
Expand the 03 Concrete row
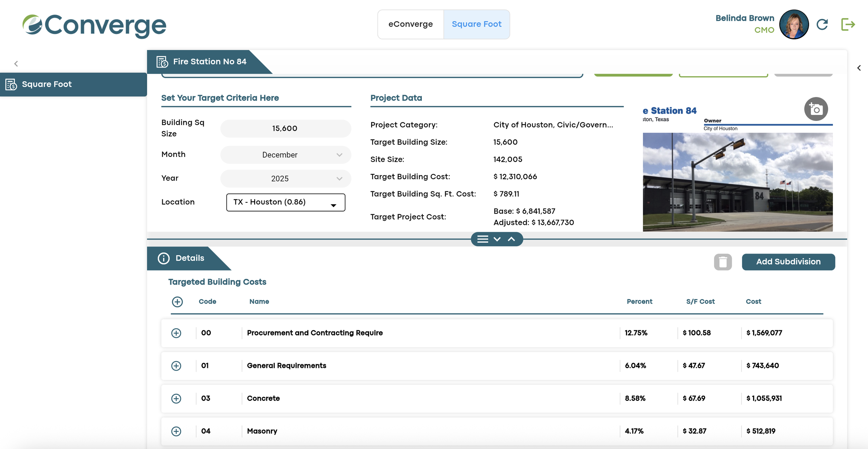(176, 398)
